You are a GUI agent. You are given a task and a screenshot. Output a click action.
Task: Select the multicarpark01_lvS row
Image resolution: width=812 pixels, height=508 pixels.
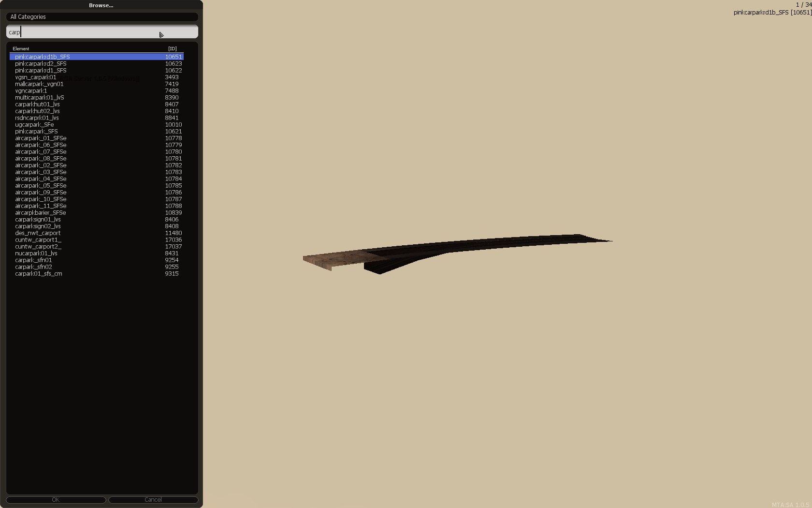pos(97,97)
